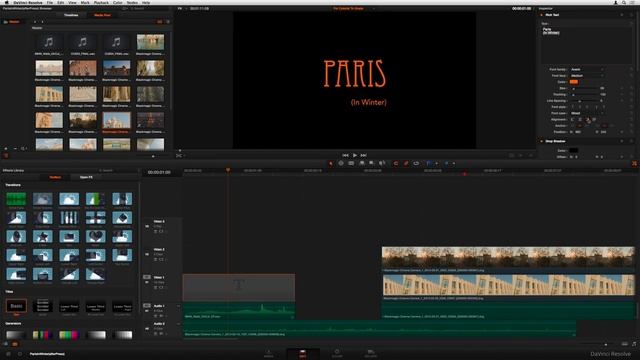Screen dimensions: 640x360
Task: Click the Apple menu icon
Action: [x=6, y=2]
